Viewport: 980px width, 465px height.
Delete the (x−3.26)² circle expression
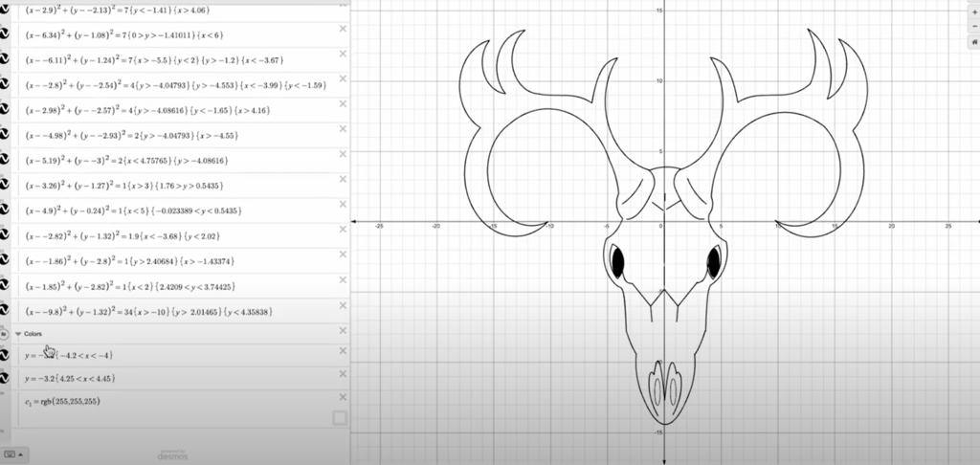pos(343,179)
